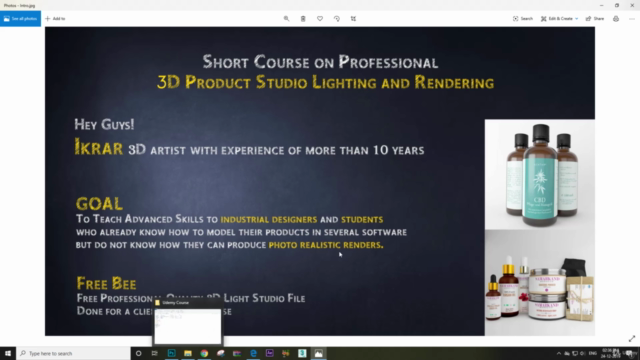Open Microsoft Edge from the taskbar
Screen dimensions: 640x360
point(253,353)
